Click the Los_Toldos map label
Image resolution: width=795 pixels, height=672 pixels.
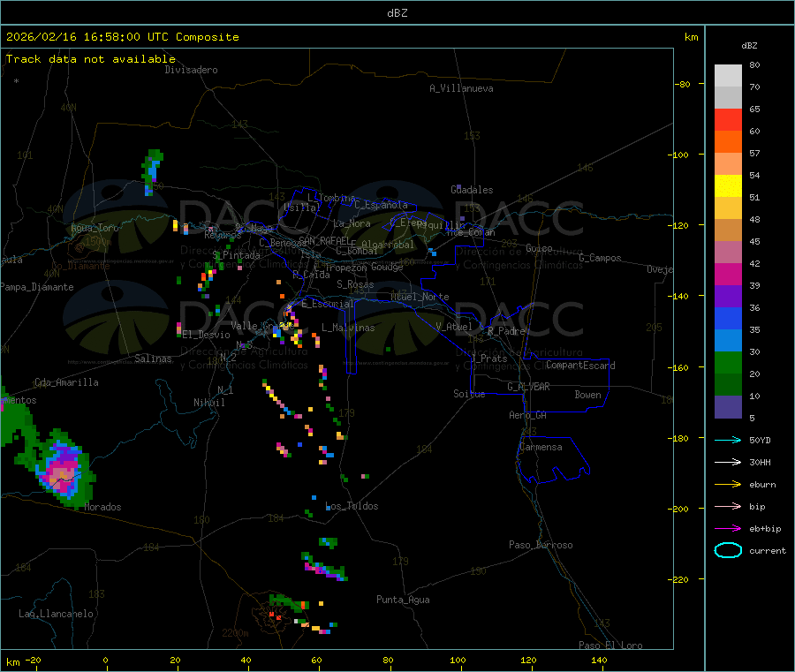[x=352, y=506]
